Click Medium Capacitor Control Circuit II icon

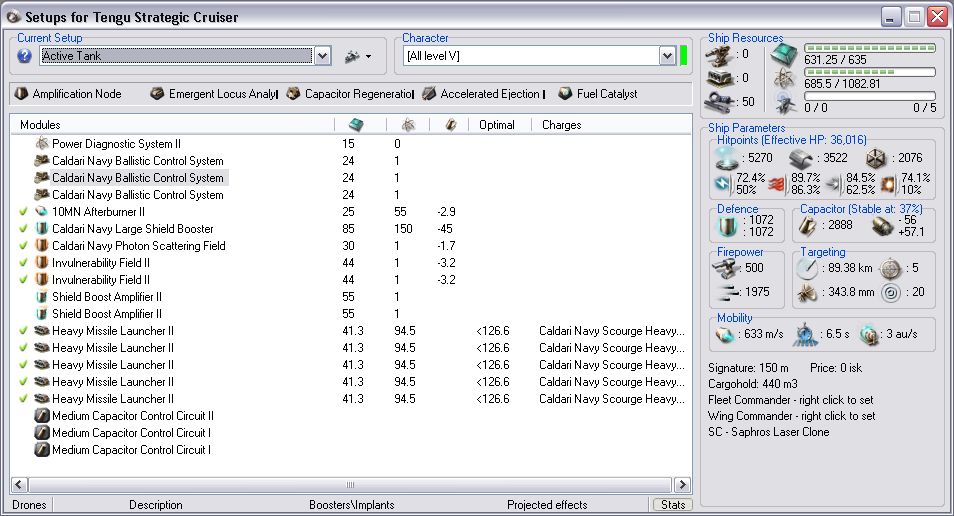(42, 416)
